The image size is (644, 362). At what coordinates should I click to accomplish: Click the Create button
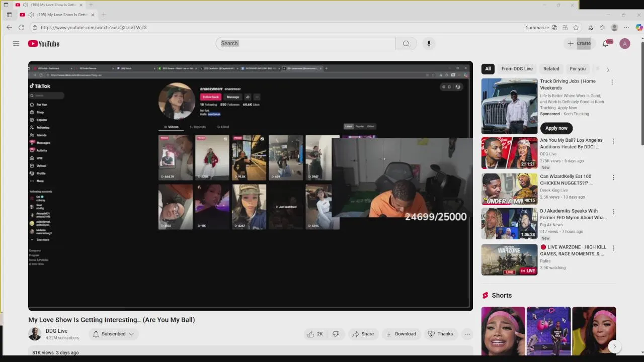tap(579, 43)
